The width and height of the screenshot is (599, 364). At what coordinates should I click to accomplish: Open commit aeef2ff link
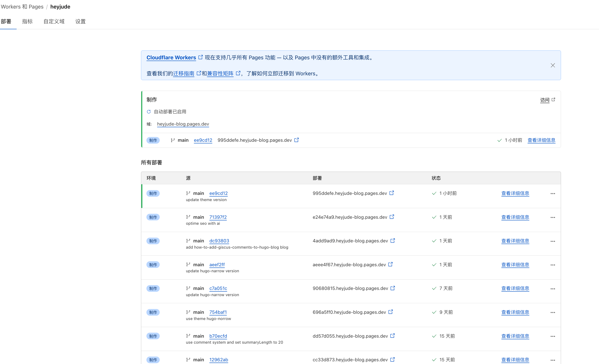pyautogui.click(x=217, y=265)
